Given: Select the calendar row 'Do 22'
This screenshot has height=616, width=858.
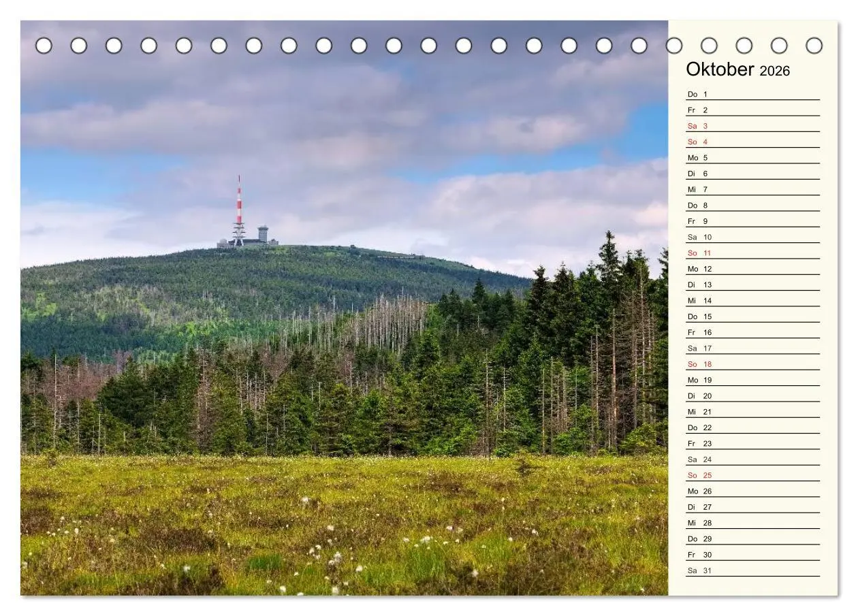Looking at the screenshot, I should 752,427.
